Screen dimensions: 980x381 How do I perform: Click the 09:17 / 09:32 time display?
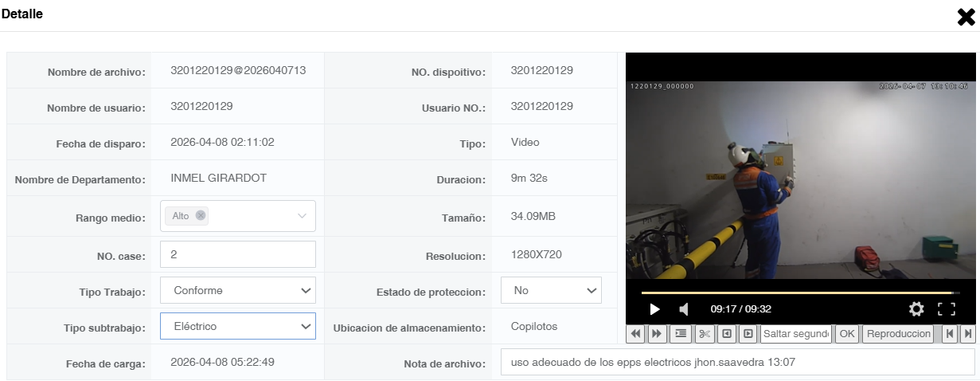[740, 309]
